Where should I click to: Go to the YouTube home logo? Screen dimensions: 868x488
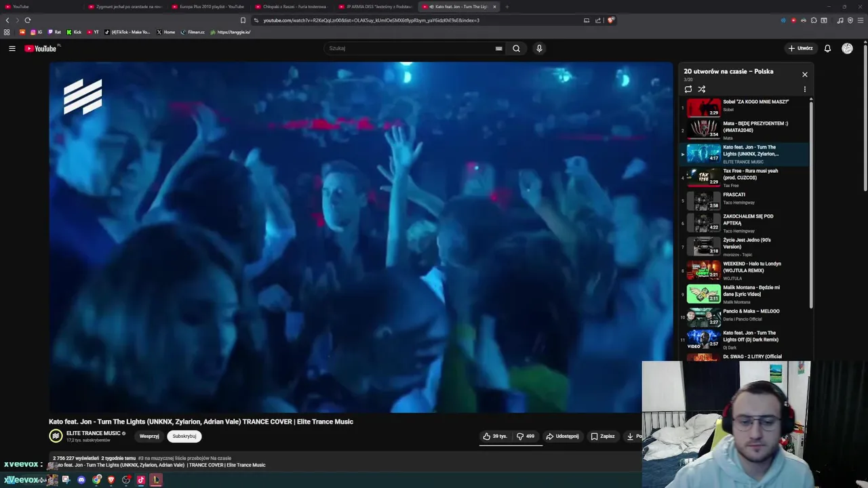tap(41, 48)
